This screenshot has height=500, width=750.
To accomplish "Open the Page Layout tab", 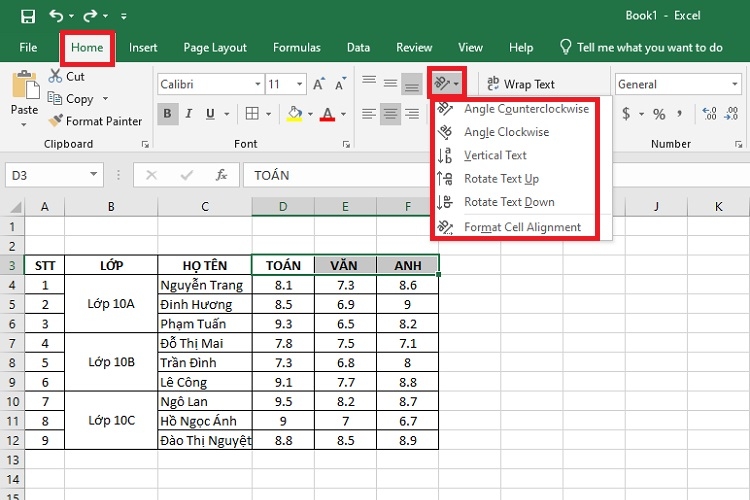I will pyautogui.click(x=215, y=48).
